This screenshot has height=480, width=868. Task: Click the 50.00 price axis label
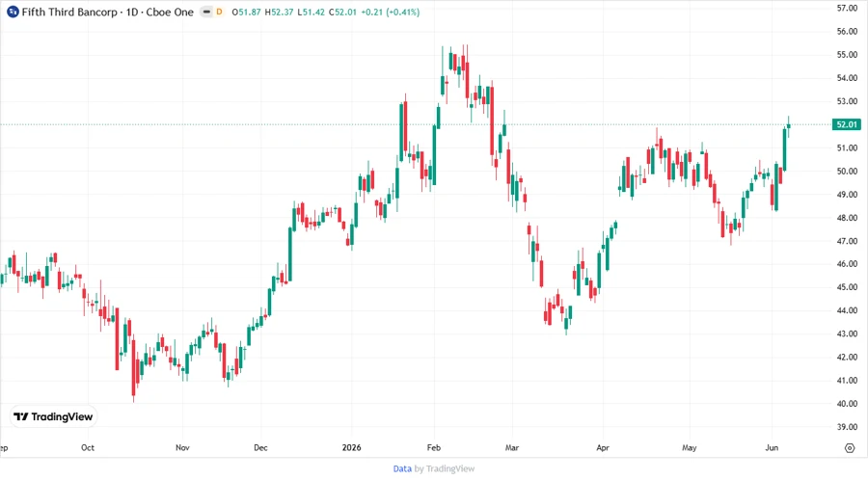point(847,172)
